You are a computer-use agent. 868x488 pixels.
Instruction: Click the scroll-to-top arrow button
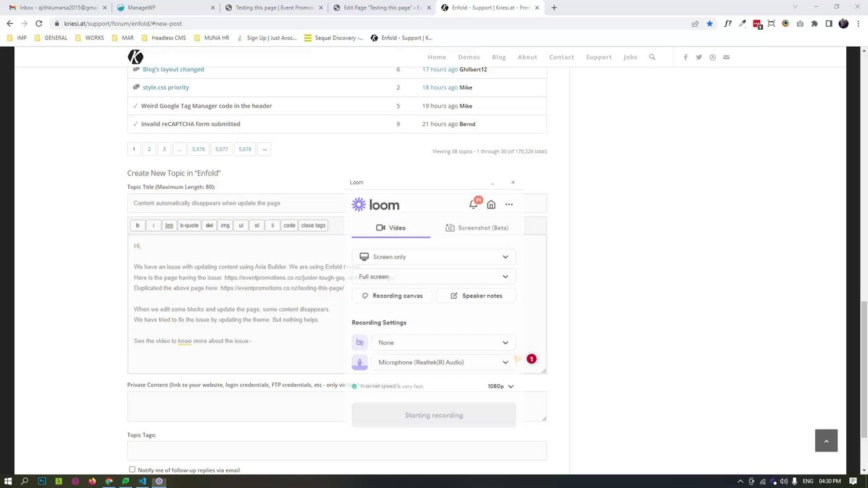coord(826,441)
